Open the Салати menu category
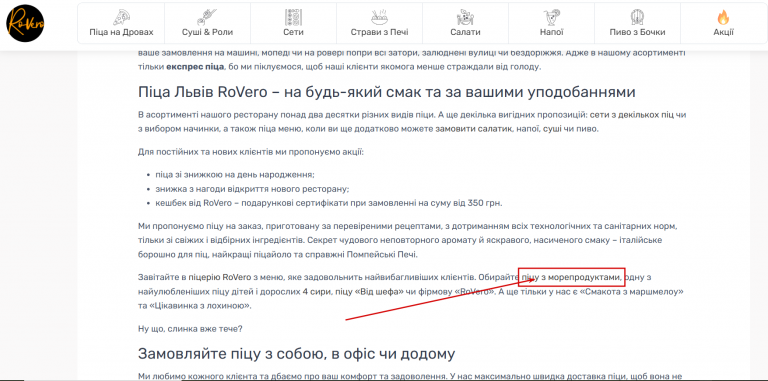 click(x=465, y=24)
